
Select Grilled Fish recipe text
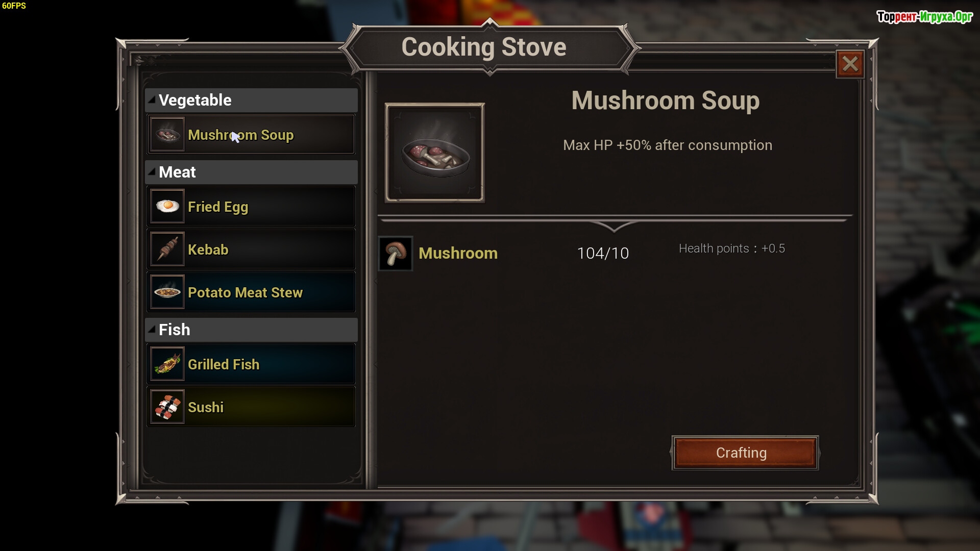pyautogui.click(x=224, y=364)
